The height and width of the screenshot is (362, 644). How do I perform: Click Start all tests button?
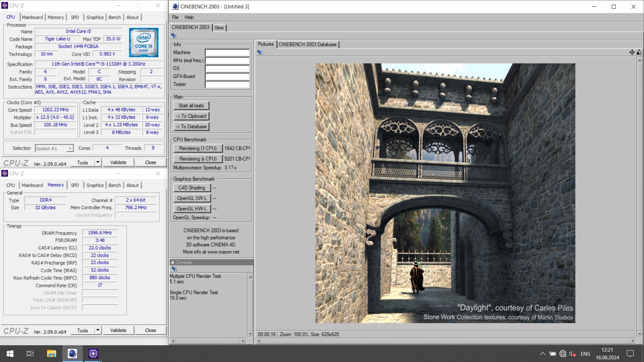[x=191, y=106]
